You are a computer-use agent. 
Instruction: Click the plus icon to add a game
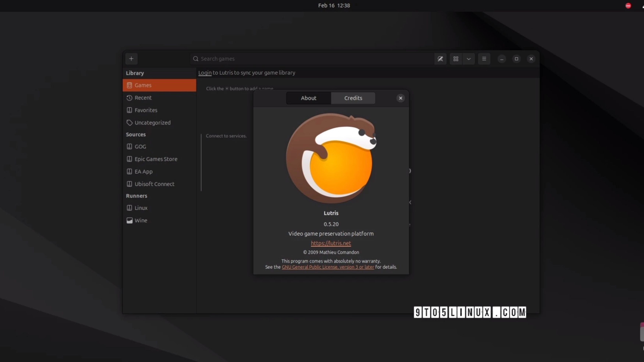pyautogui.click(x=131, y=59)
